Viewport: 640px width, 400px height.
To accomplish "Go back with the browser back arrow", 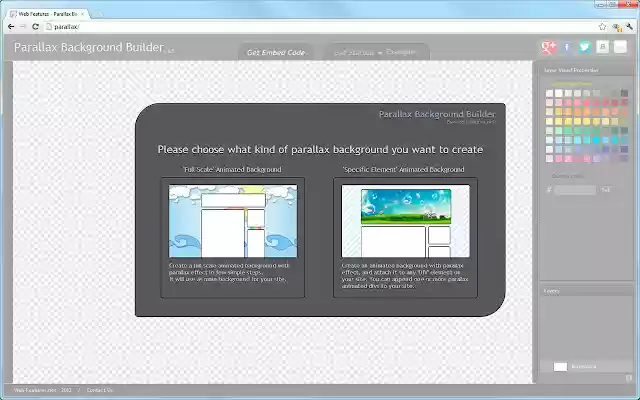I will pos(11,27).
